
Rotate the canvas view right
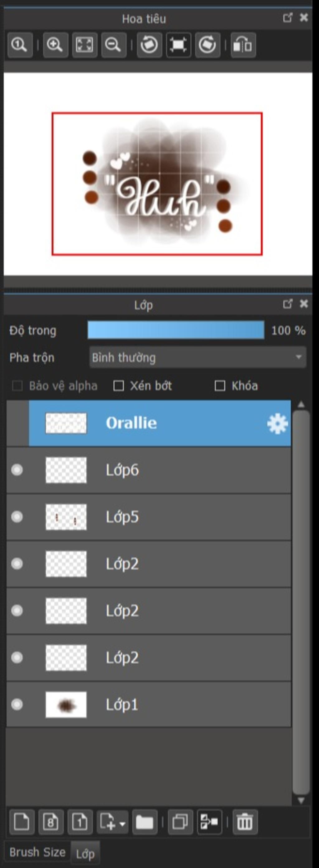(x=207, y=45)
